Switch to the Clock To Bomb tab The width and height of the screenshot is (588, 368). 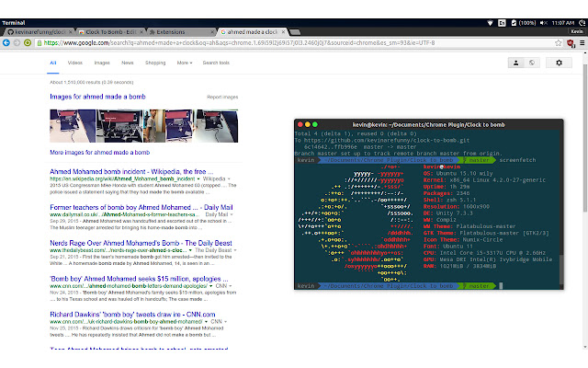108,32
